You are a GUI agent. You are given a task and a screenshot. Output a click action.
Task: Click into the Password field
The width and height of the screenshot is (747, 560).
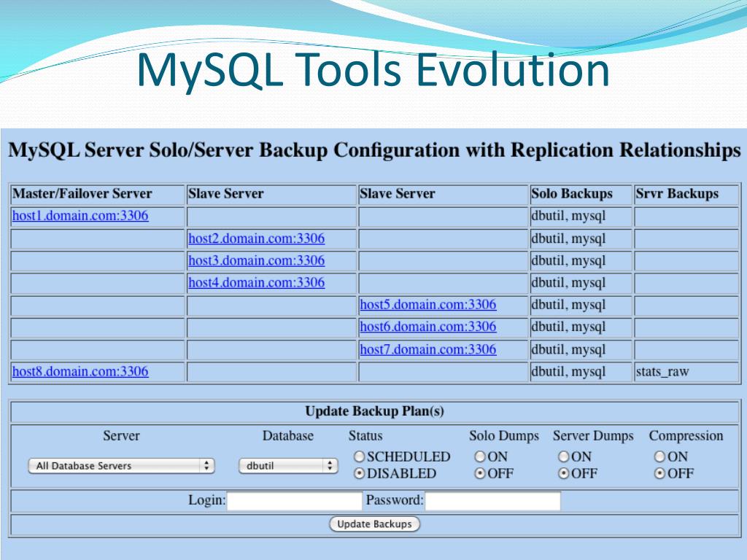(x=492, y=501)
